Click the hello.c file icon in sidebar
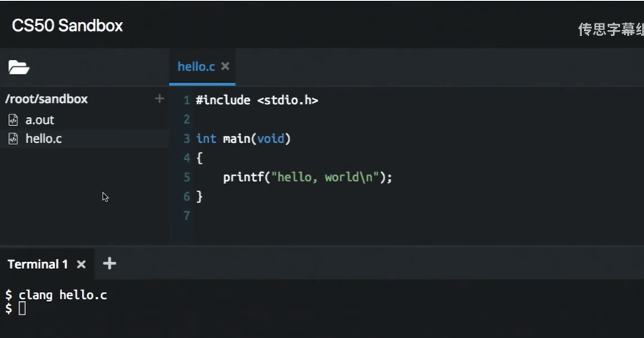The image size is (644, 338). click(x=13, y=139)
